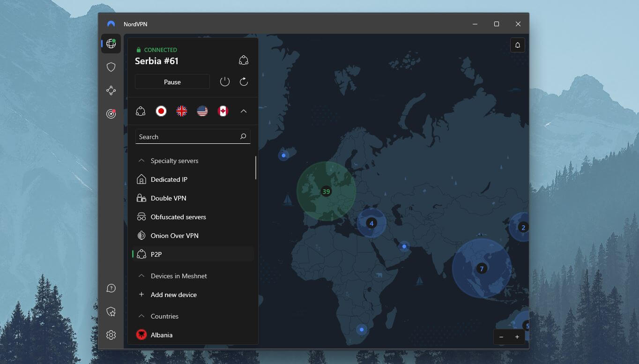Zoom in the map with plus button
This screenshot has width=639, height=364.
(517, 337)
